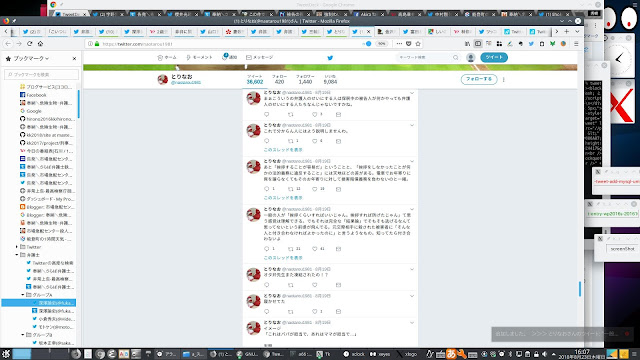Open the Firefox home page icon

coord(40,44)
